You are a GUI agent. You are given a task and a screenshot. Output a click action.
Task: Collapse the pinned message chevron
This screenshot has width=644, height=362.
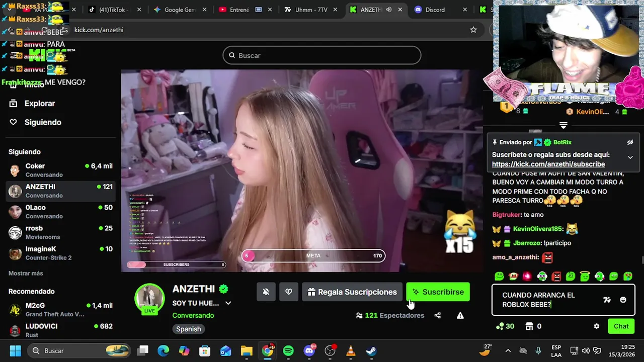point(630,157)
